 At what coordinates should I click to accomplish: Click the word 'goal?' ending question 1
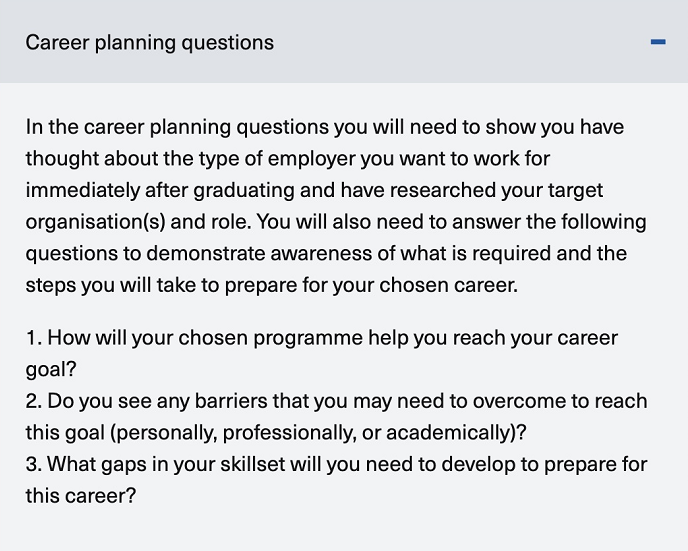51,369
